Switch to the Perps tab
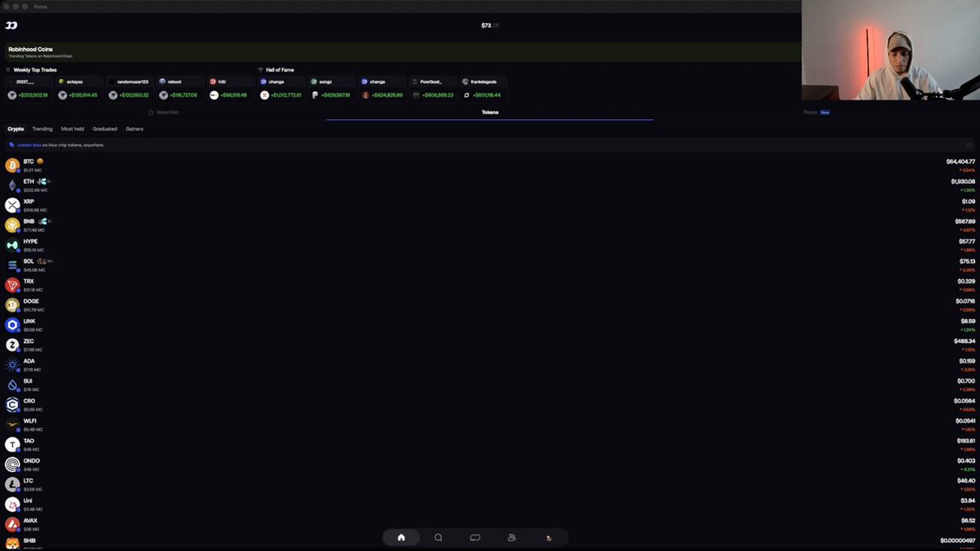 click(x=817, y=112)
